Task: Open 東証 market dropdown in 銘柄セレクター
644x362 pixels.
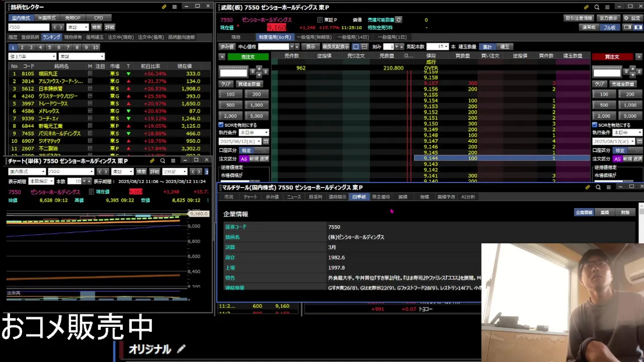Action: 78,27
